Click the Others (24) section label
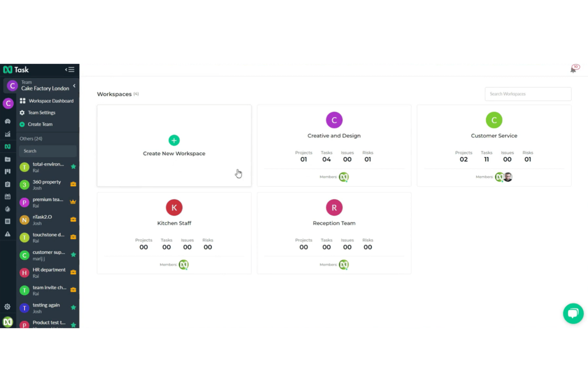The image size is (588, 392). pyautogui.click(x=31, y=139)
